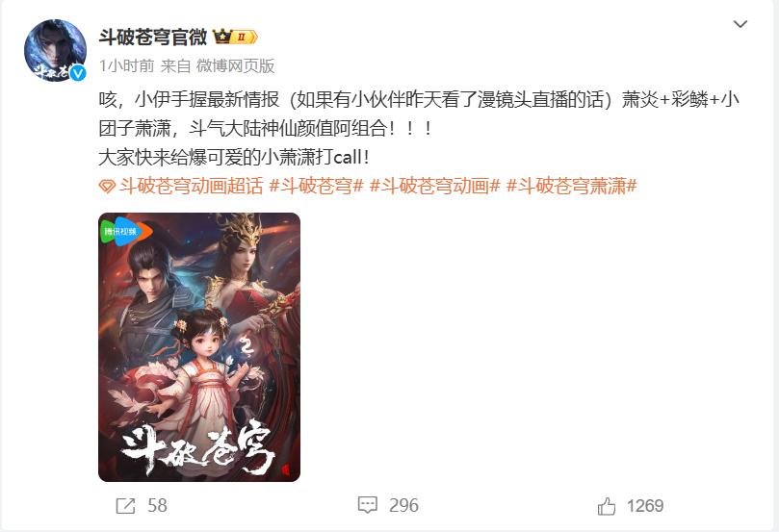Click the repost count 58
The width and height of the screenshot is (779, 532).
click(157, 506)
